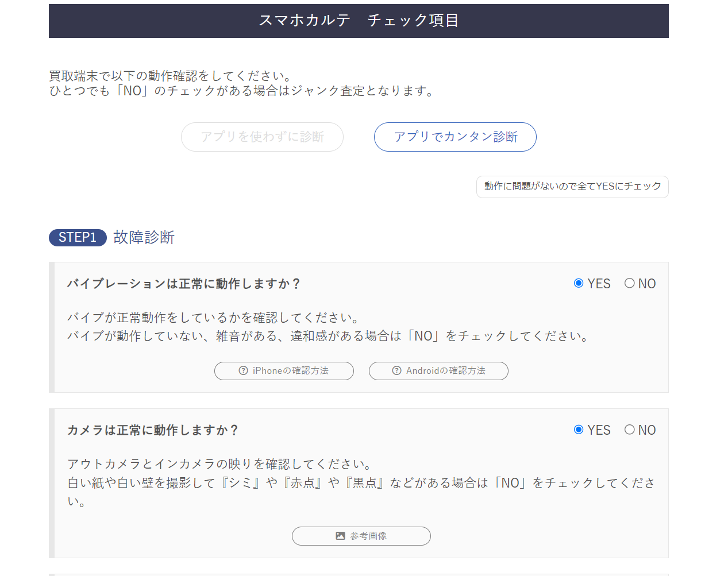
Task: Click the ジャンク査定 instruction text
Action: 241,90
